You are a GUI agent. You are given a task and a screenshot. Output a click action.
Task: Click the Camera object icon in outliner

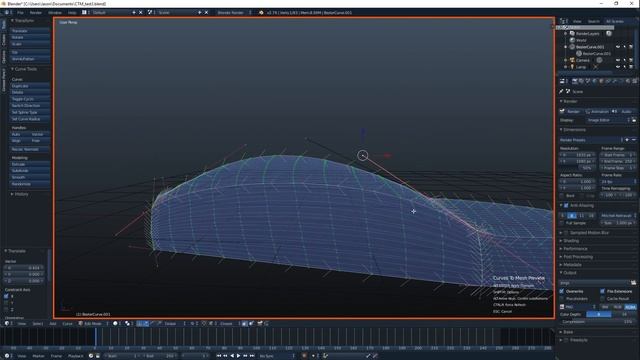tap(572, 60)
